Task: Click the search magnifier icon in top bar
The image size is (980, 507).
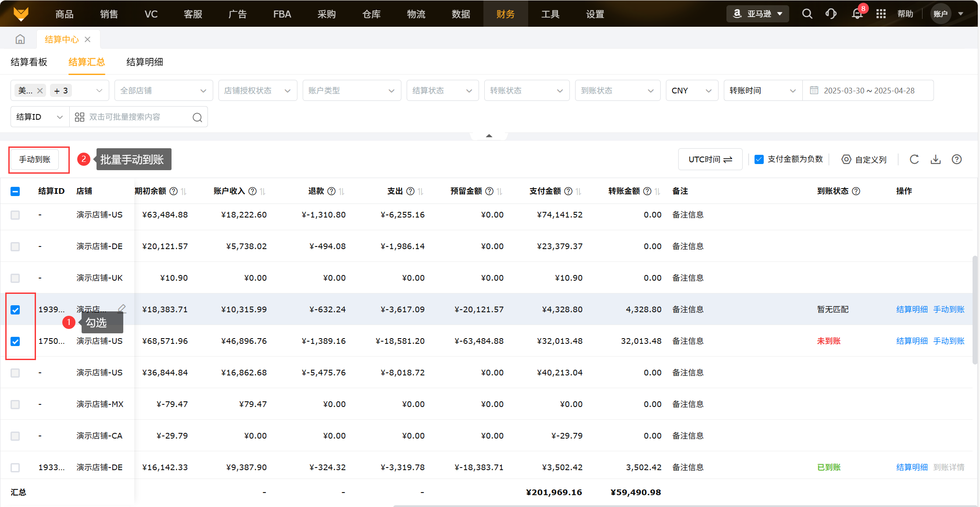Action: (807, 14)
